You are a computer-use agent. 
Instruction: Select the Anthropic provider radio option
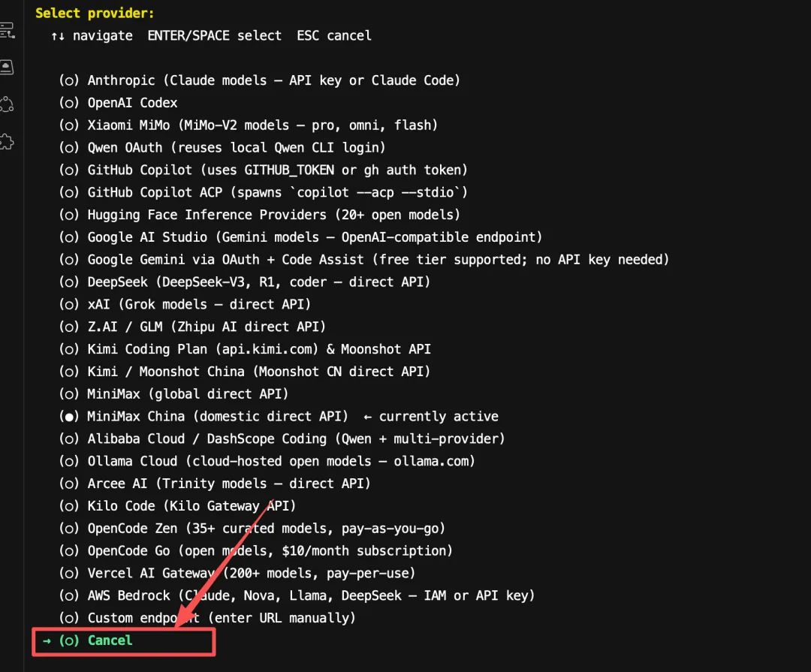(259, 80)
